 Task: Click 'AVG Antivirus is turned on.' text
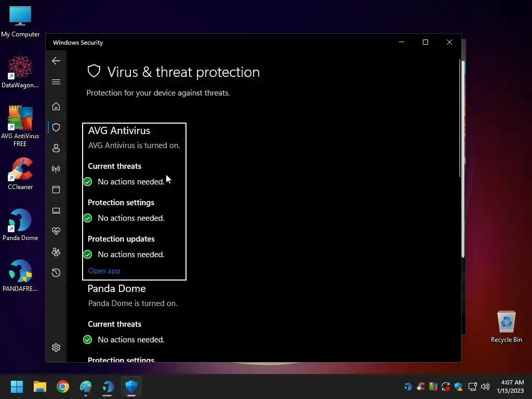point(134,145)
